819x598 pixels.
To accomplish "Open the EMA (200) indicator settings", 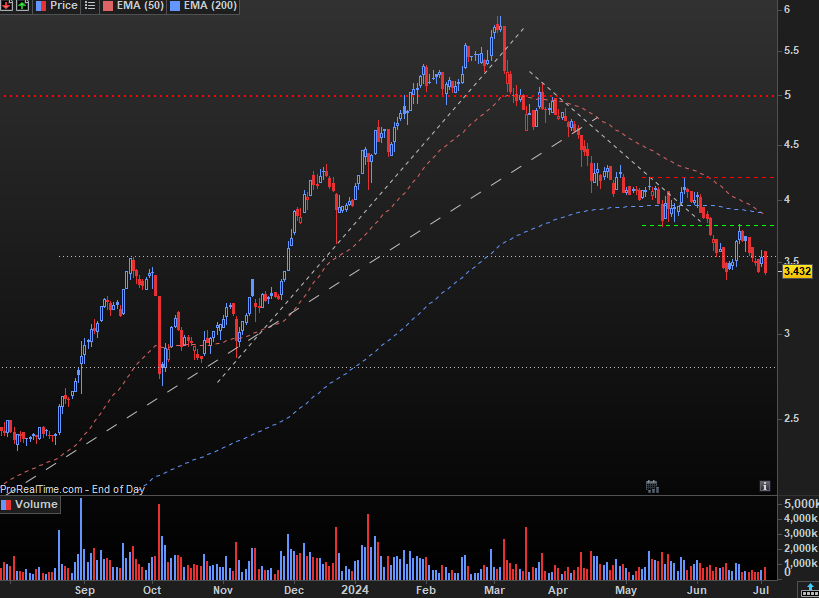I will tap(210, 6).
